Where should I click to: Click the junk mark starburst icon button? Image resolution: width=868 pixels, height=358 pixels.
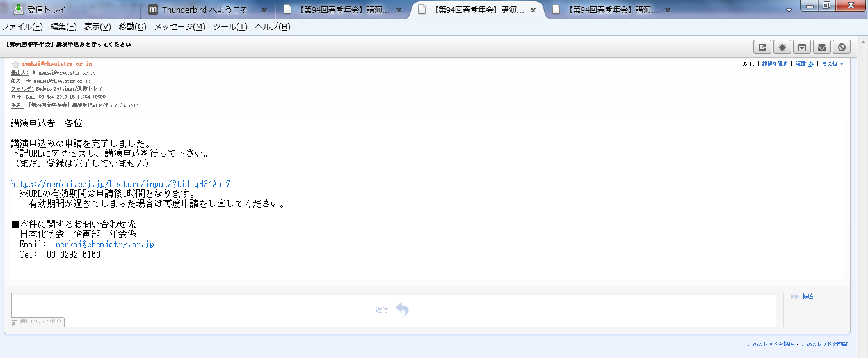tap(782, 47)
